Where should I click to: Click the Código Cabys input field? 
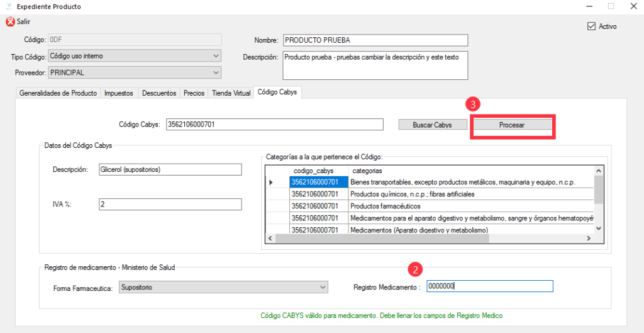point(274,125)
